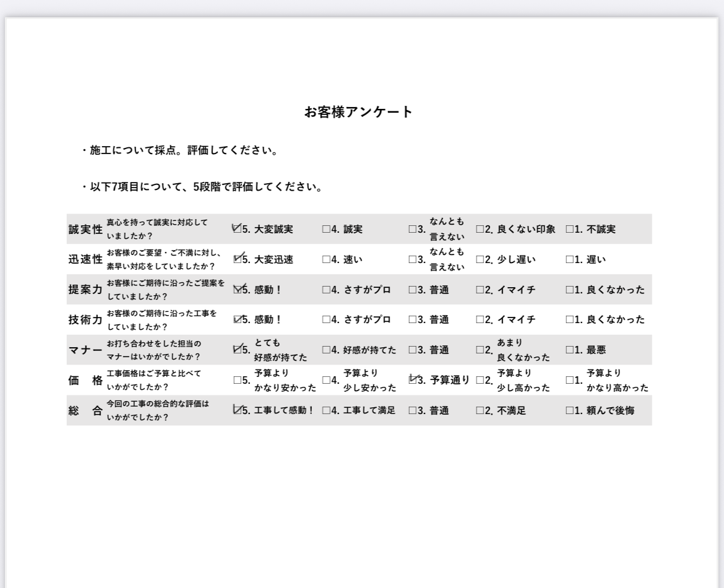
Task: Select the 2. 良くない印象 checkbox
Action: [480, 229]
